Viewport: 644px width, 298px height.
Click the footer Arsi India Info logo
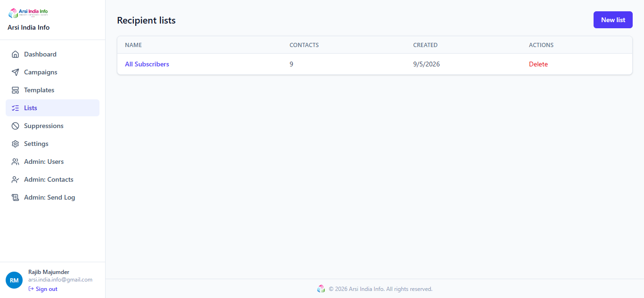click(321, 289)
